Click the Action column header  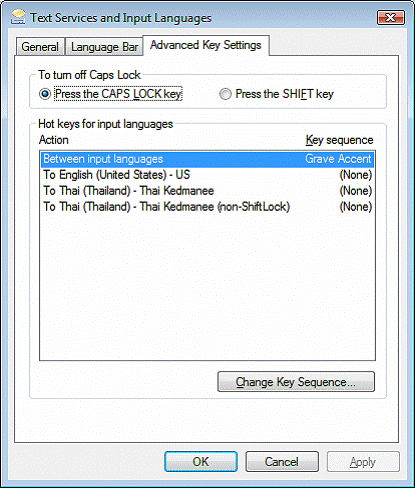click(54, 140)
